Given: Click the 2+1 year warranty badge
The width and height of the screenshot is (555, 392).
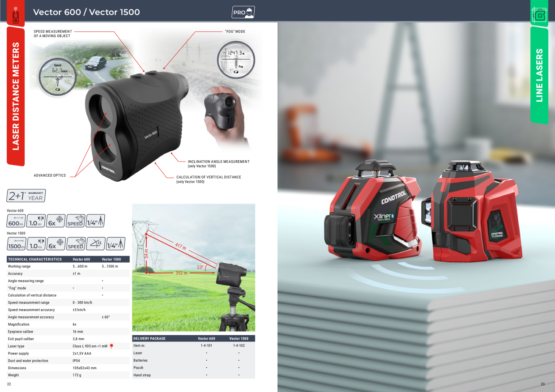Looking at the screenshot, I should (x=26, y=196).
